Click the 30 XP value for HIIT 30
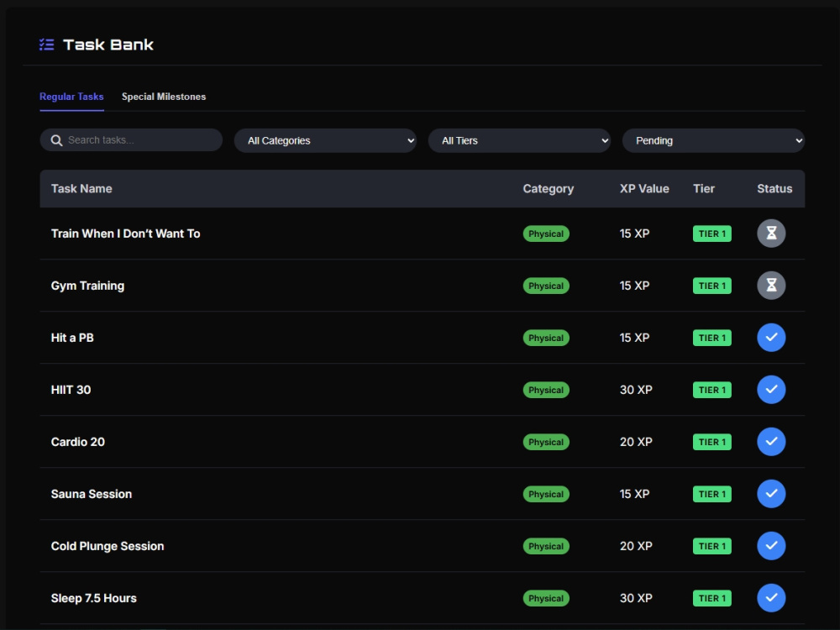 click(x=636, y=390)
